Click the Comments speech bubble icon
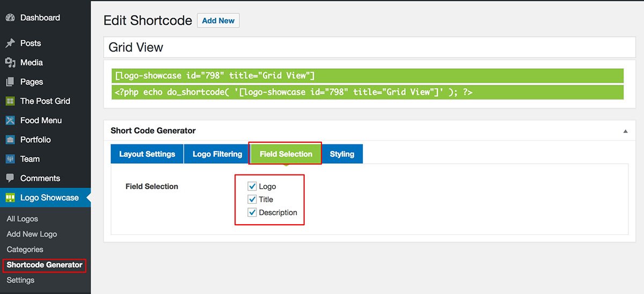This screenshot has width=644, height=294. coord(10,178)
